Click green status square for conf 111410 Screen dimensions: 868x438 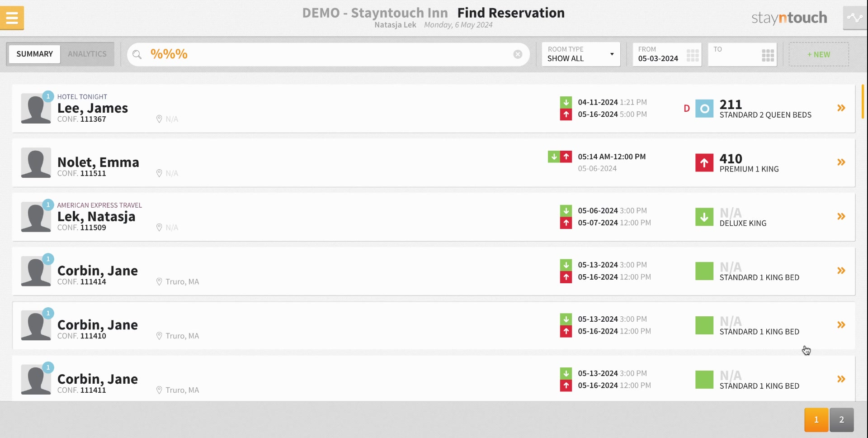704,325
